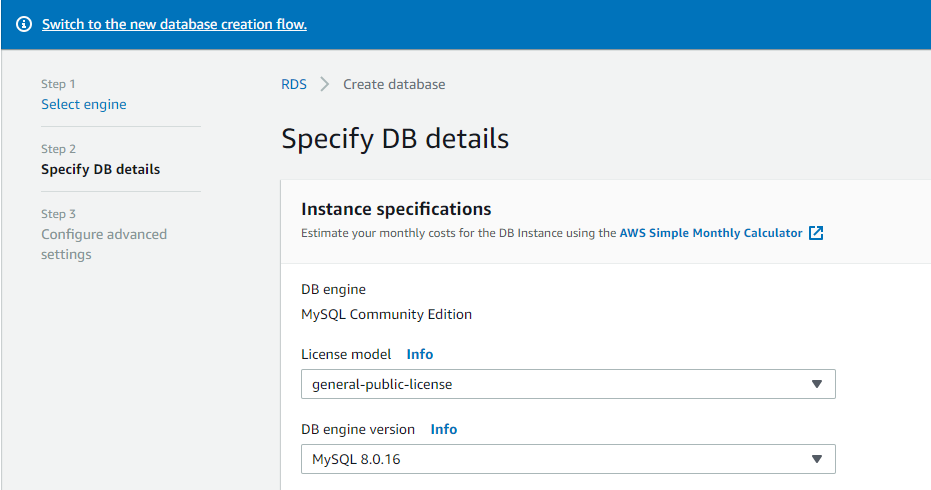Image resolution: width=931 pixels, height=490 pixels.
Task: Open Info link next to DB engine version
Action: click(x=444, y=429)
